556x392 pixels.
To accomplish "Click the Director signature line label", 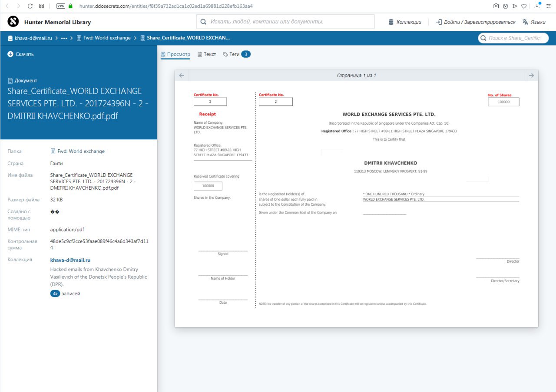I will point(513,261).
